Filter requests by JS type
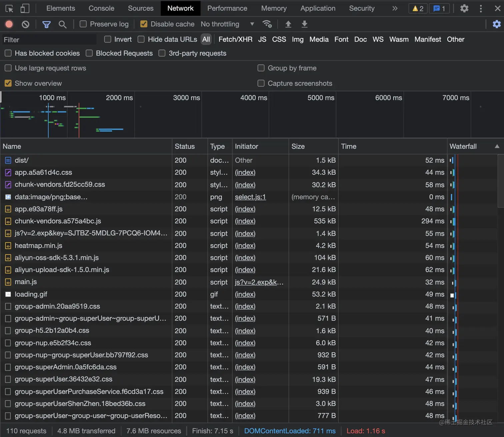The height and width of the screenshot is (437, 504). [x=262, y=39]
